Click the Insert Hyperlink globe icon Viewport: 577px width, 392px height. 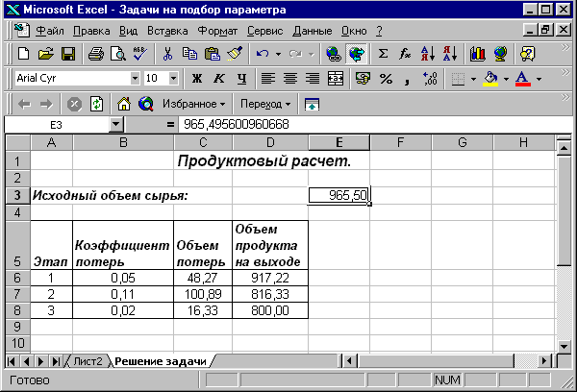point(334,54)
